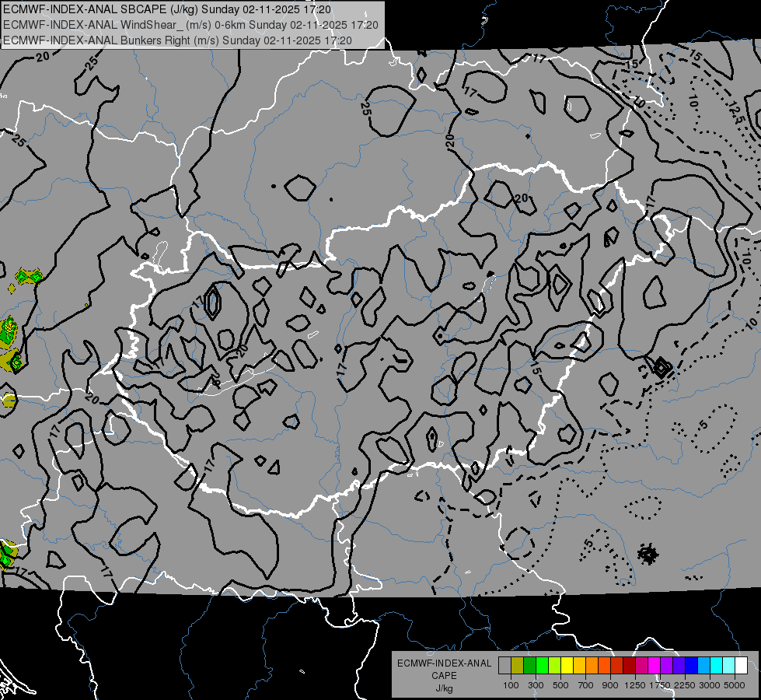The width and height of the screenshot is (761, 700).
Task: Pick the pale cyan legend swatch
Action: [728, 665]
